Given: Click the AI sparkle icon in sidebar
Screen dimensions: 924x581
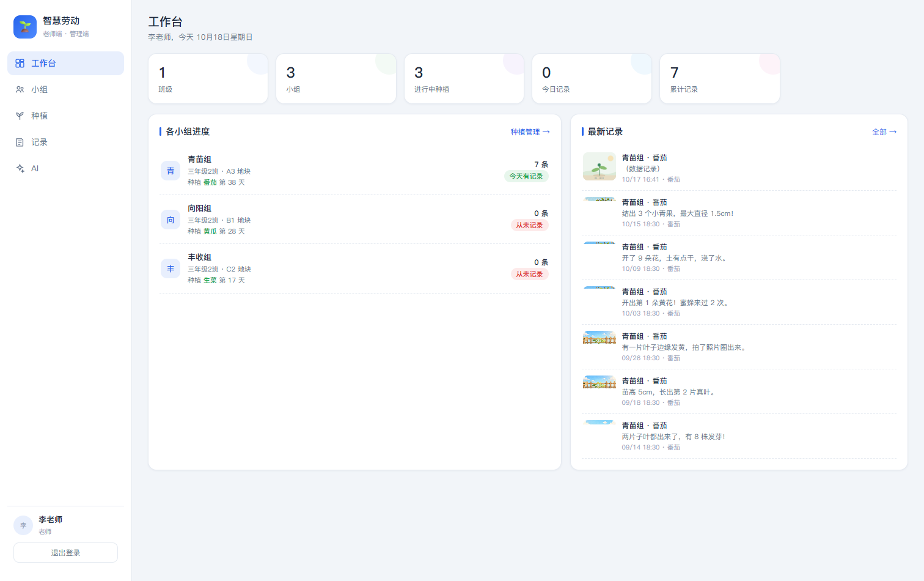Looking at the screenshot, I should coord(20,169).
